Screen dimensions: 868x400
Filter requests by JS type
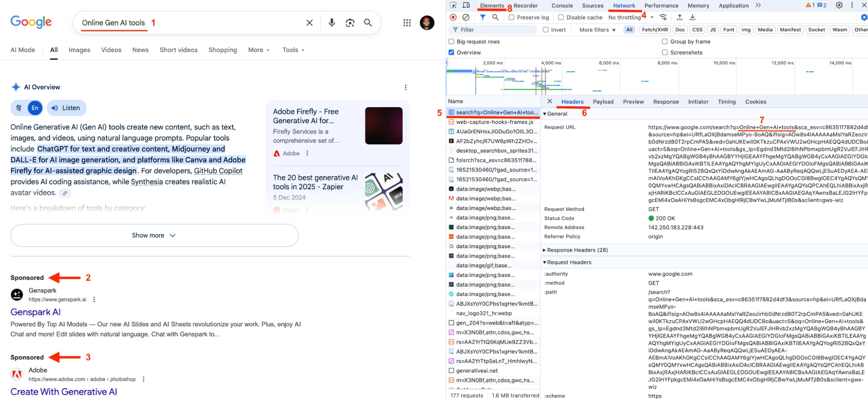(713, 30)
